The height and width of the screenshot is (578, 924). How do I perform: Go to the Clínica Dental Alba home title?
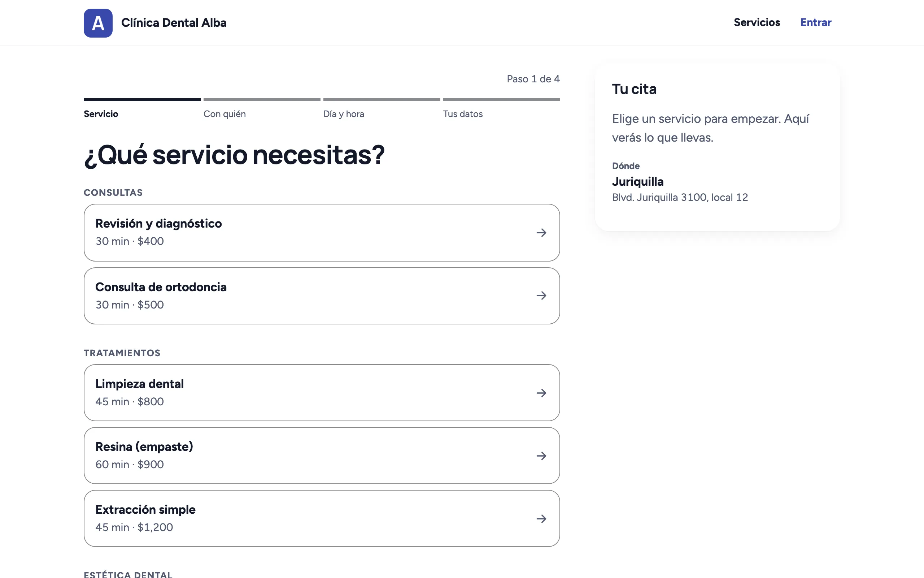pyautogui.click(x=174, y=23)
